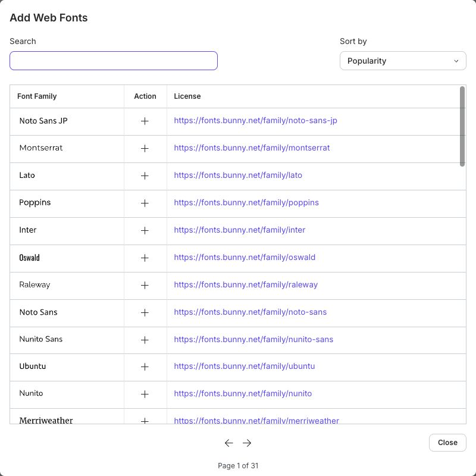476x476 pixels.
Task: Go to previous page arrow
Action: pos(229,443)
